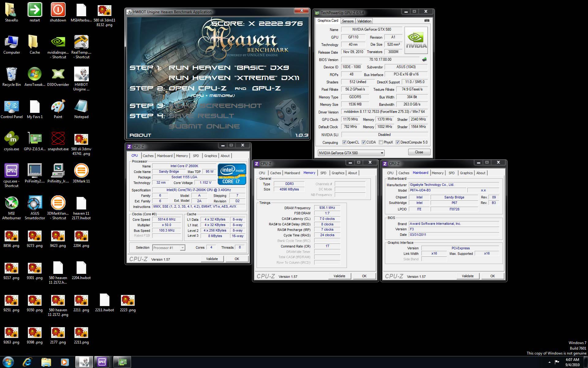
Task: Open SPD tab in Memory CPU-Z window
Action: point(323,173)
